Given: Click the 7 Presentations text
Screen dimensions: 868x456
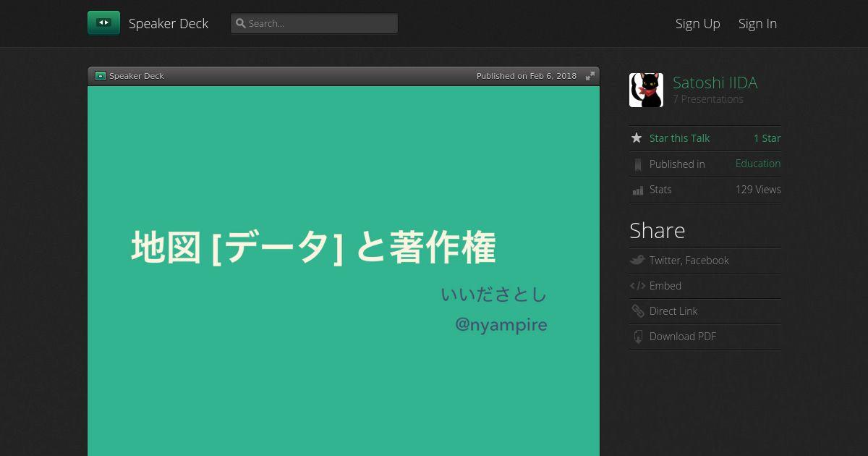Looking at the screenshot, I should (x=708, y=99).
